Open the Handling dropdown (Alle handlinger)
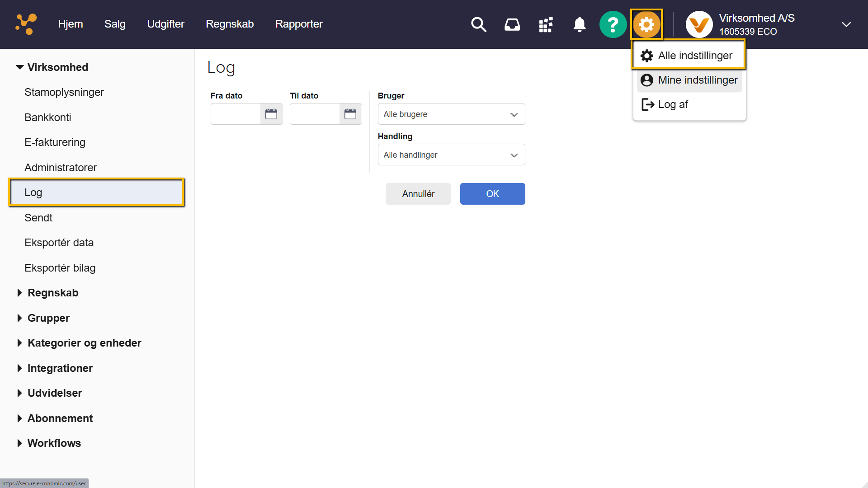Viewport: 868px width, 488px height. 451,155
